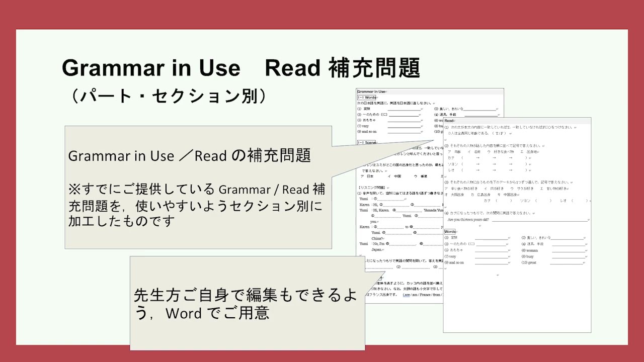Click the answer line after 'Are you thirteen years old?'

click(x=539, y=220)
